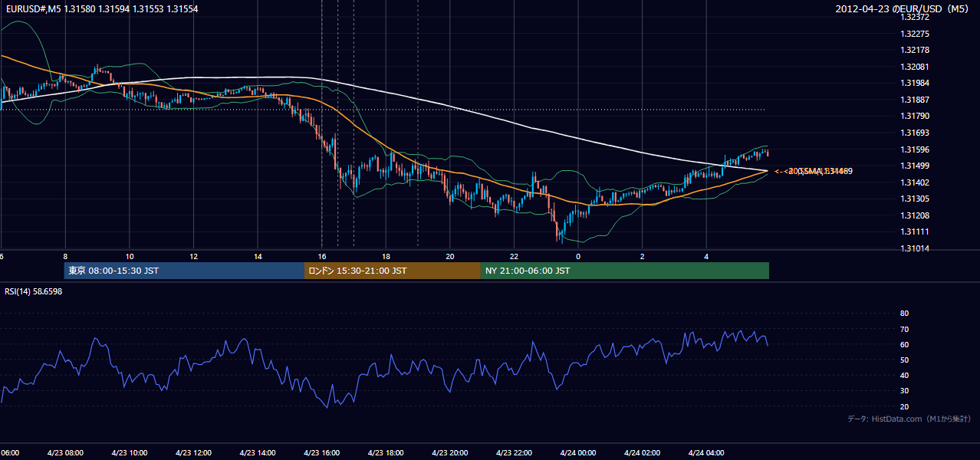Click price axis label 1.31111

[x=915, y=232]
